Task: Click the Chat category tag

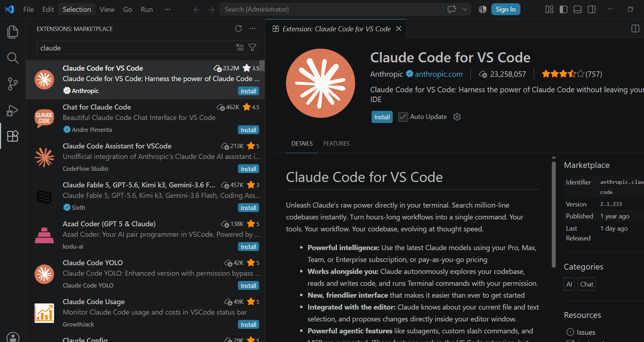Action: 587,284
